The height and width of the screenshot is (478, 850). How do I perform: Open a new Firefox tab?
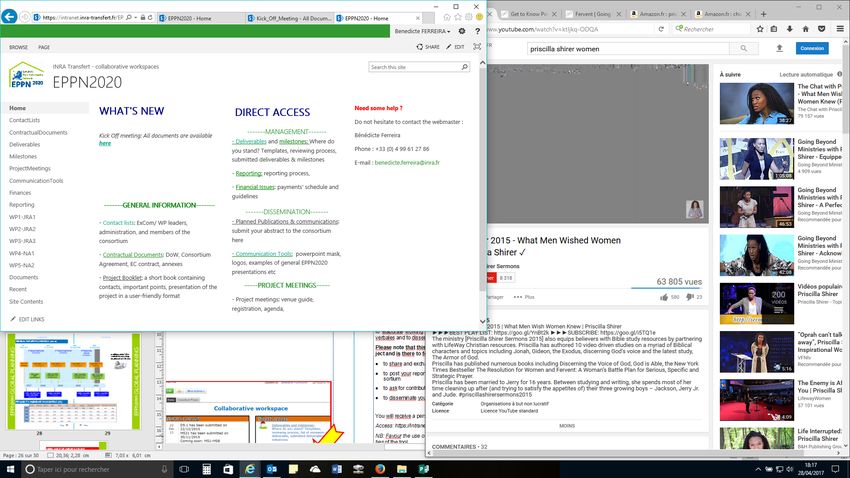tap(763, 14)
